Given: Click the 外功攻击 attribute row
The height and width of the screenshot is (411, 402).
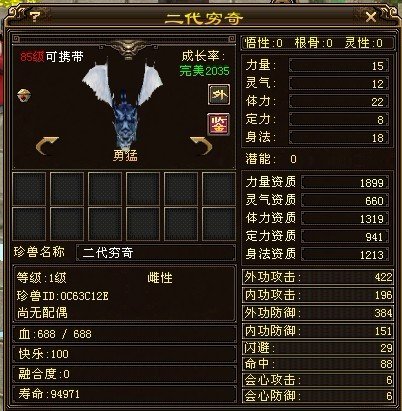Looking at the screenshot, I should pyautogui.click(x=318, y=277).
